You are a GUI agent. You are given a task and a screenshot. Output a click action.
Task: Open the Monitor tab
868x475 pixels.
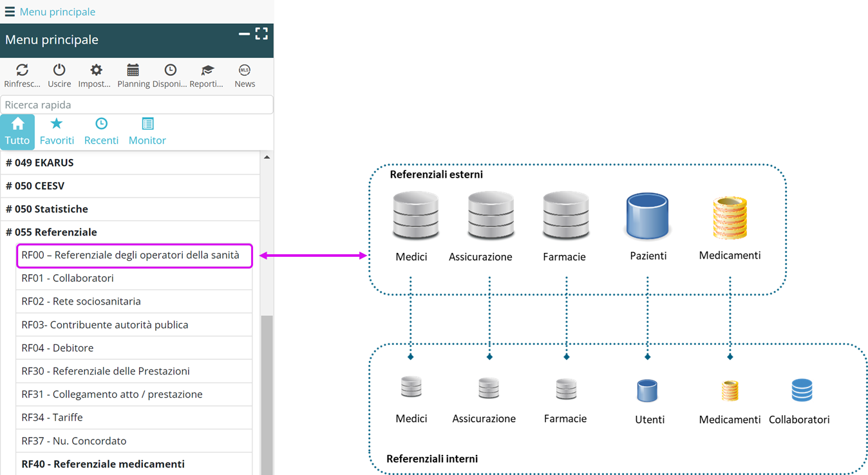[x=147, y=131]
